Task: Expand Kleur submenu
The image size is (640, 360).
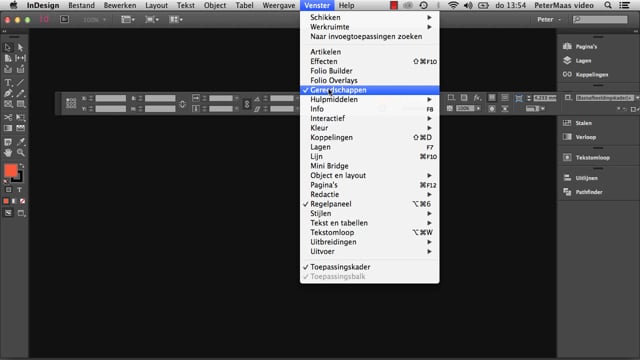Action: pyautogui.click(x=370, y=128)
